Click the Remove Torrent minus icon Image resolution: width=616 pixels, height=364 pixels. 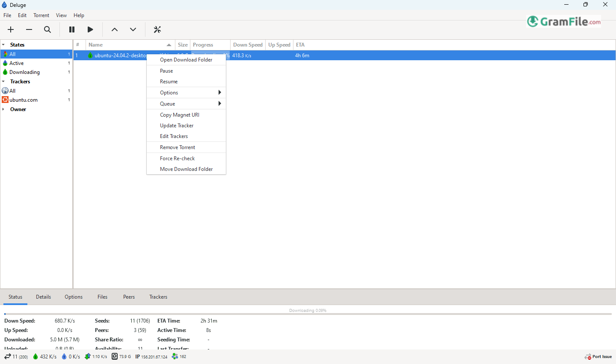pos(29,29)
